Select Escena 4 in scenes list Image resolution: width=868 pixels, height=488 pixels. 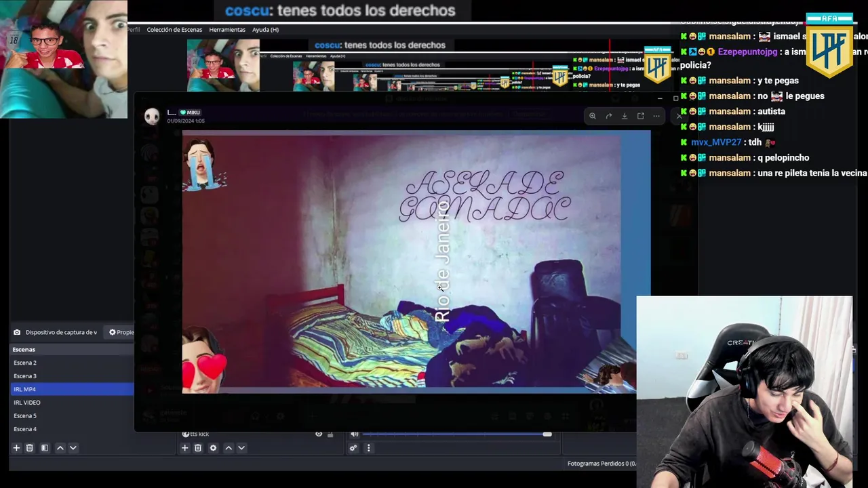coord(73,429)
